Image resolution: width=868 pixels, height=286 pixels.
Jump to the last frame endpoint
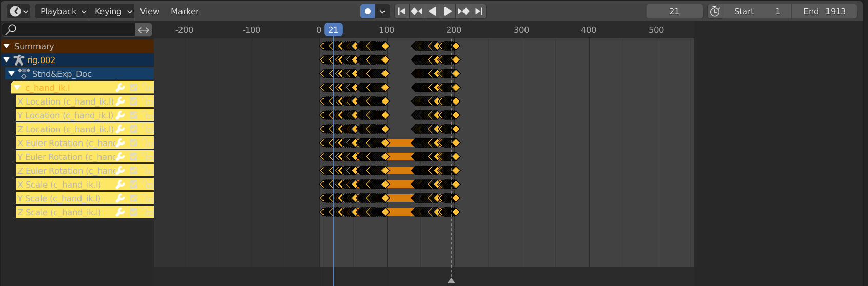coord(478,11)
